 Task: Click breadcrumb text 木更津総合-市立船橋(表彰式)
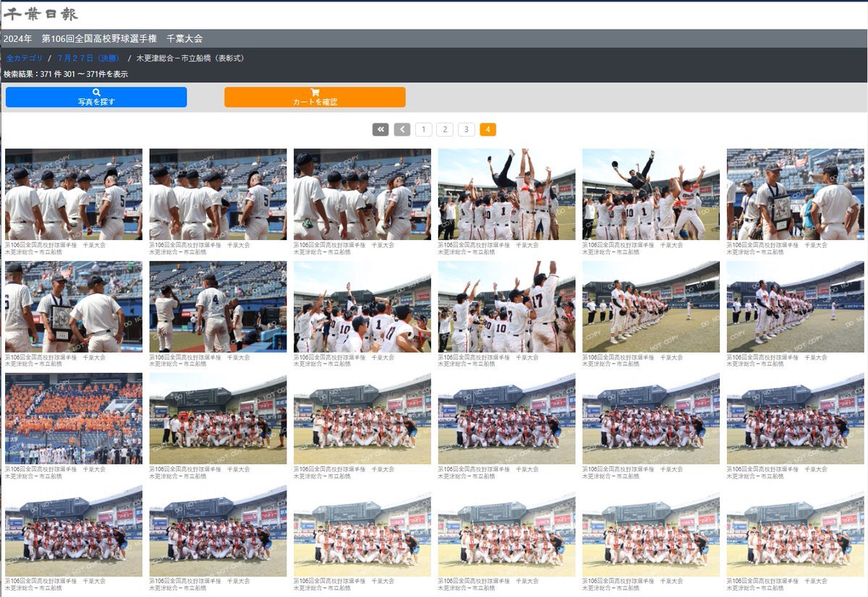[x=190, y=58]
